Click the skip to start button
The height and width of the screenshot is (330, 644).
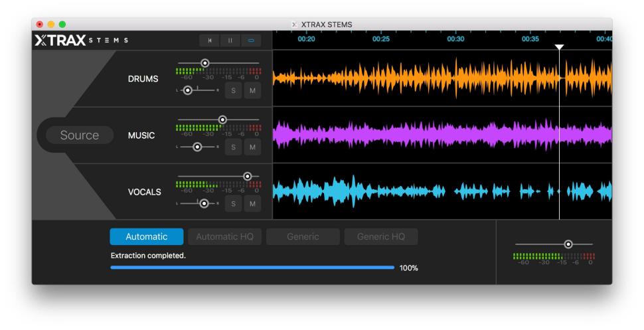coord(210,41)
